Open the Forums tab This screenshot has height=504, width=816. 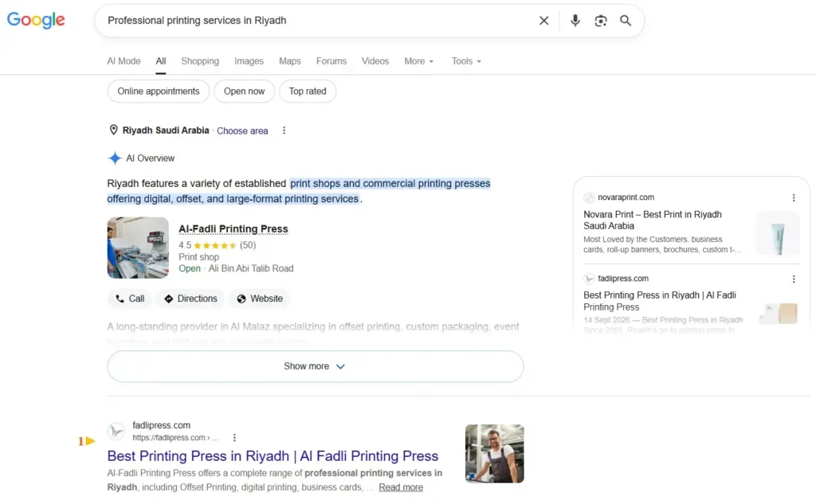(x=331, y=61)
